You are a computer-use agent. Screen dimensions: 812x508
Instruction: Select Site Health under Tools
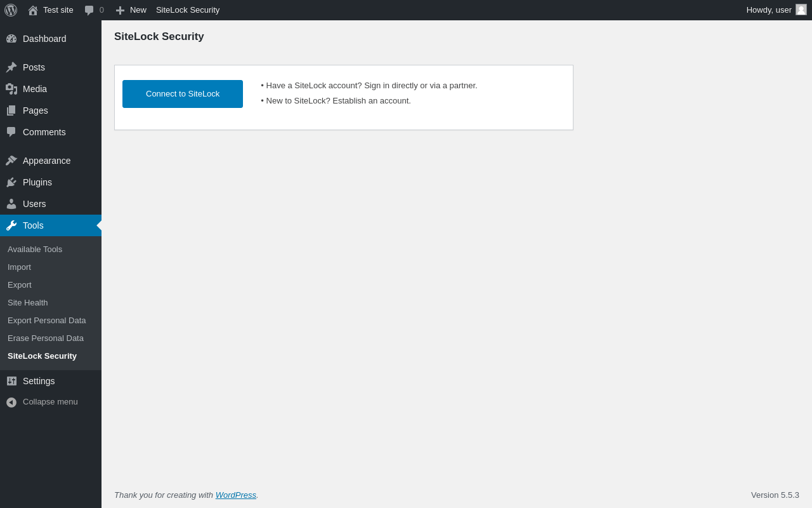(x=28, y=303)
